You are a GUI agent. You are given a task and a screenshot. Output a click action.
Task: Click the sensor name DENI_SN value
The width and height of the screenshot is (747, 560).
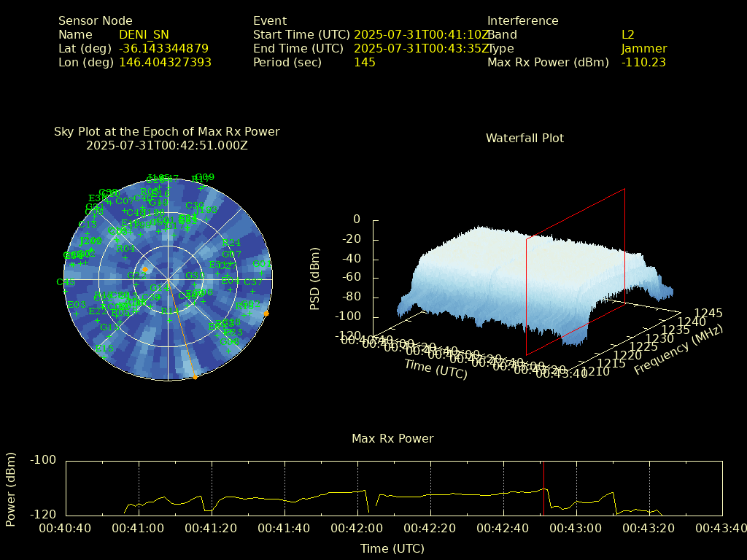(x=144, y=34)
